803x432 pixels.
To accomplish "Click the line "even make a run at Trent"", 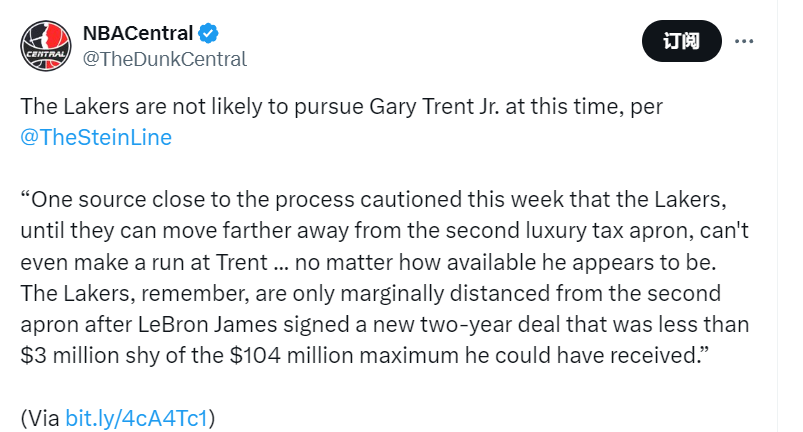I will click(x=144, y=263).
